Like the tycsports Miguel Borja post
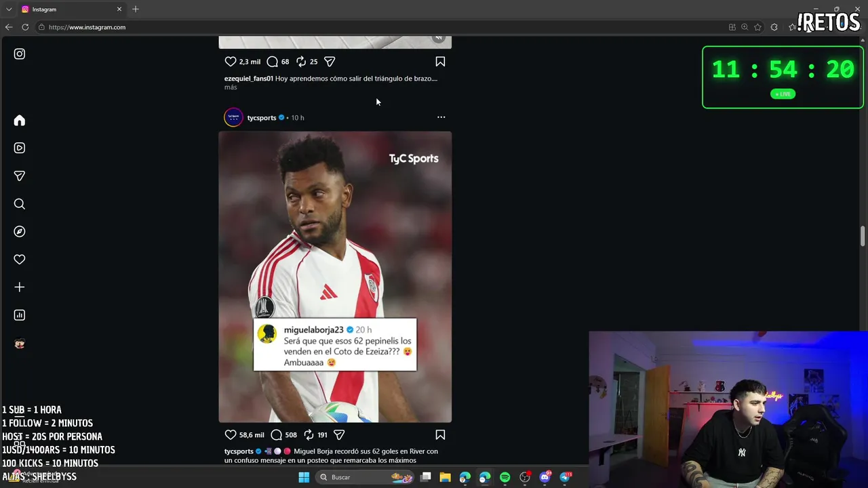868x488 pixels. (x=231, y=434)
